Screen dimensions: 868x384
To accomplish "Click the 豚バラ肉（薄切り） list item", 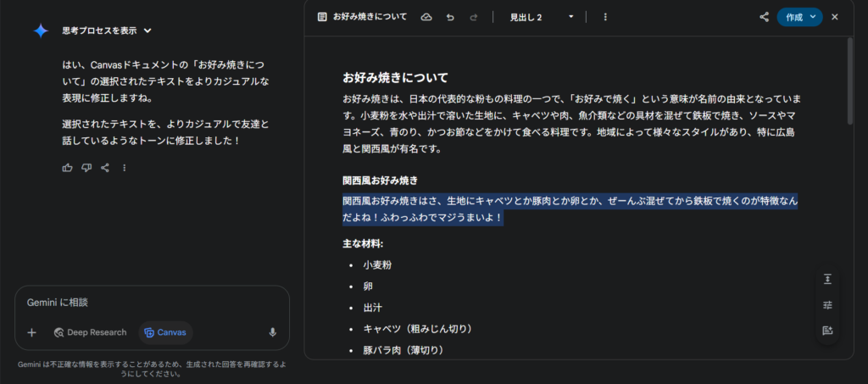I will (405, 350).
